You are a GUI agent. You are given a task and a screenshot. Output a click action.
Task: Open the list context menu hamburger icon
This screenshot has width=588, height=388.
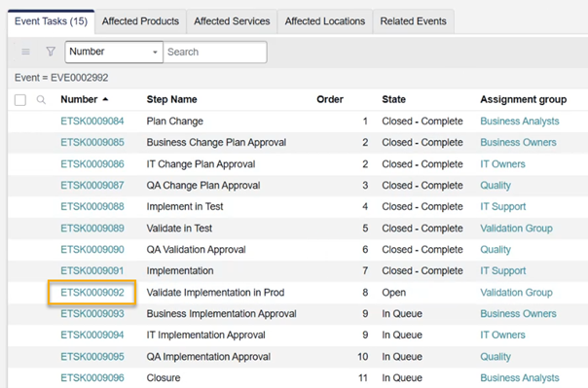click(25, 52)
